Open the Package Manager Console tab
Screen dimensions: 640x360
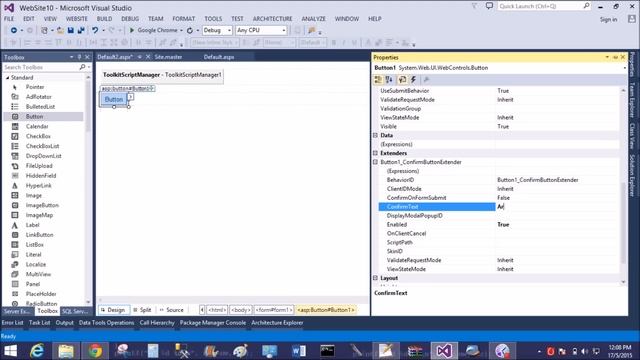click(x=213, y=323)
